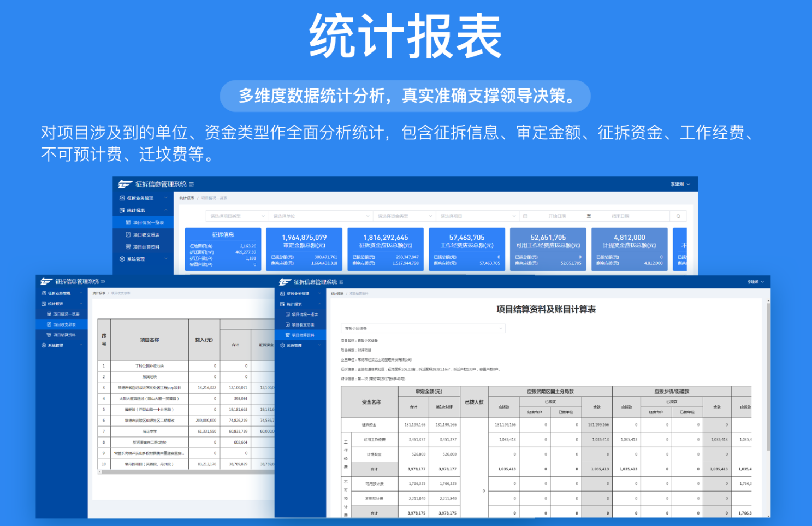
Task: Click the 项目结算资料及账目计算表 title
Action: click(546, 309)
